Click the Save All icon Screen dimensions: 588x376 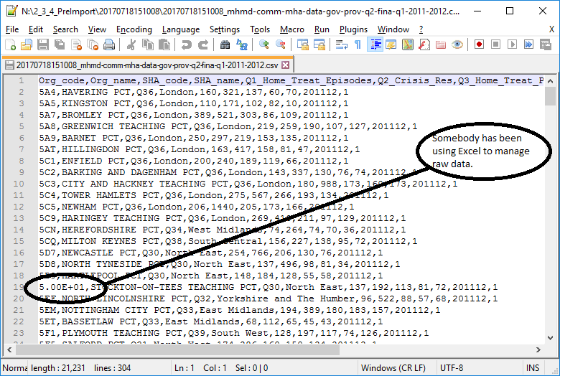pos(60,45)
